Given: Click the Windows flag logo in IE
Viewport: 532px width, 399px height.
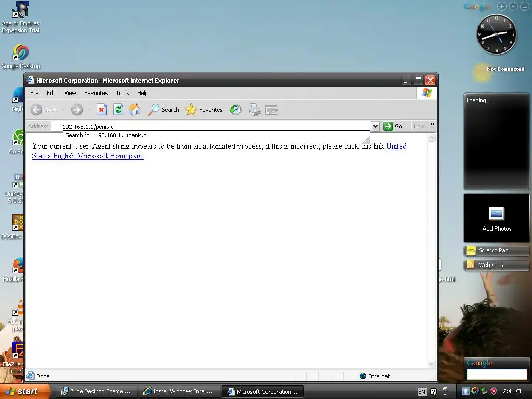Looking at the screenshot, I should (x=427, y=93).
